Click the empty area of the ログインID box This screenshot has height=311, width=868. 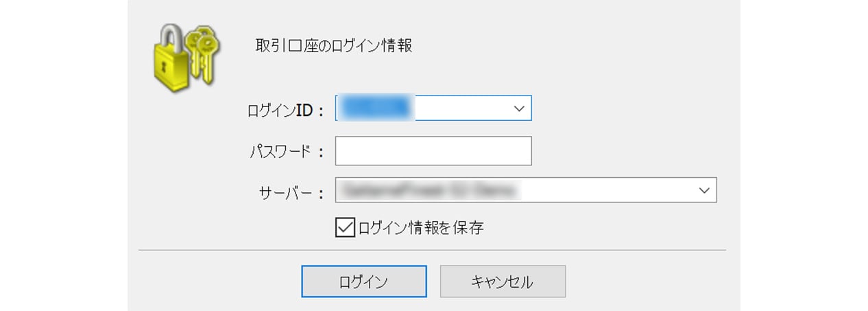pyautogui.click(x=461, y=108)
